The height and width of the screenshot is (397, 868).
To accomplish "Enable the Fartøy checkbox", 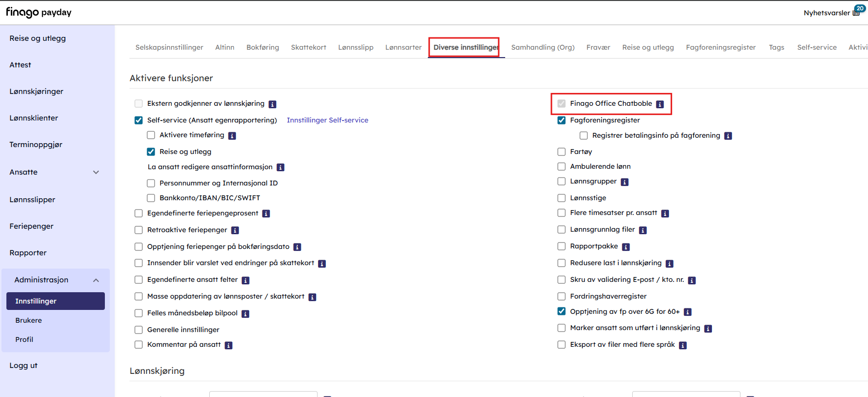I will point(561,152).
